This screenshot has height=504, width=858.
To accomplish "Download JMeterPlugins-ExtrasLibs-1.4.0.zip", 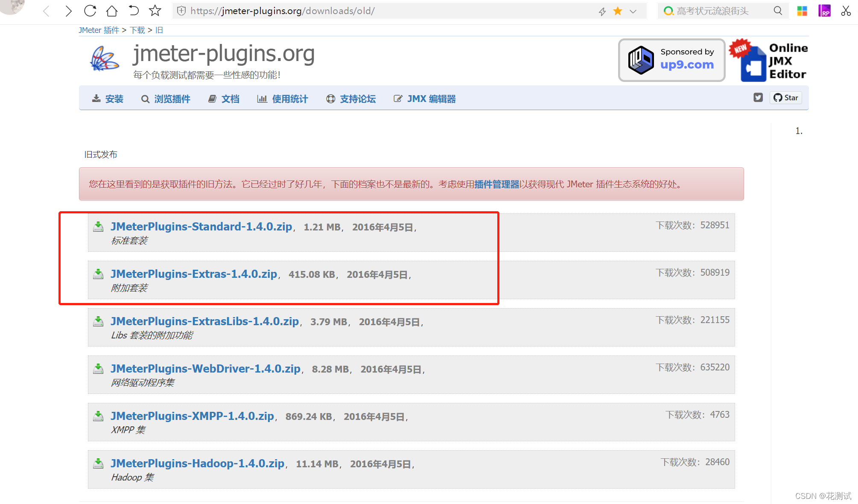I will pos(205,321).
